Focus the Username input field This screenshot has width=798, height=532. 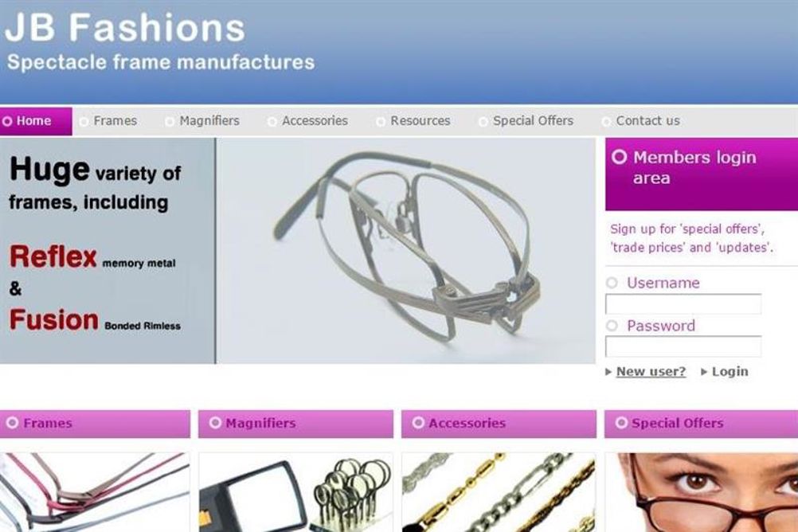(683, 304)
